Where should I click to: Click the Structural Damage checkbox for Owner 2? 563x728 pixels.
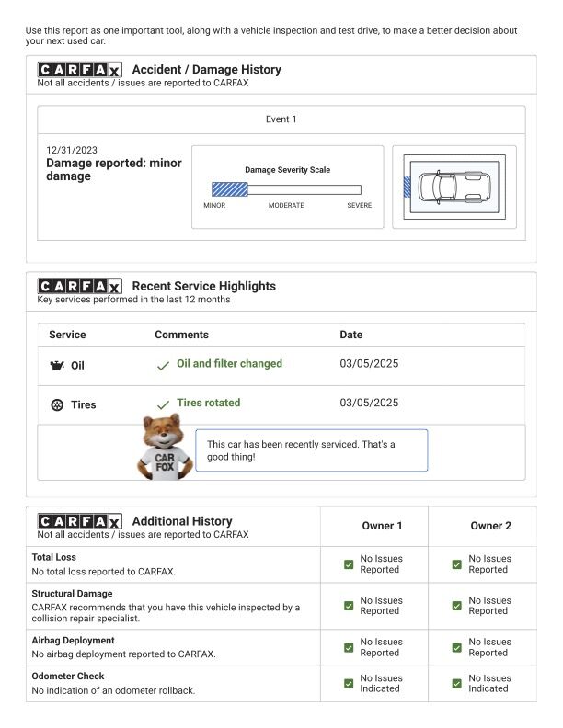click(x=457, y=606)
